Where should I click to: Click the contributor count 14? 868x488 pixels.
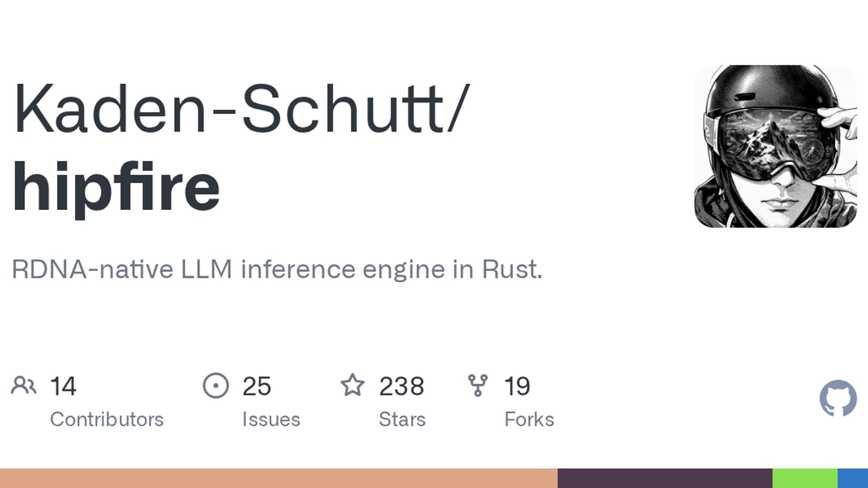click(x=63, y=386)
